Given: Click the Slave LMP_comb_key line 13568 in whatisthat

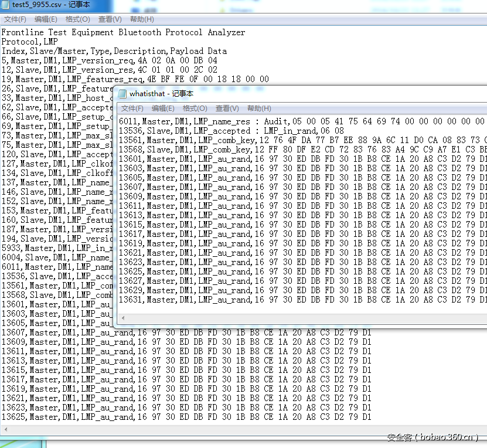Looking at the screenshot, I should 234,150.
